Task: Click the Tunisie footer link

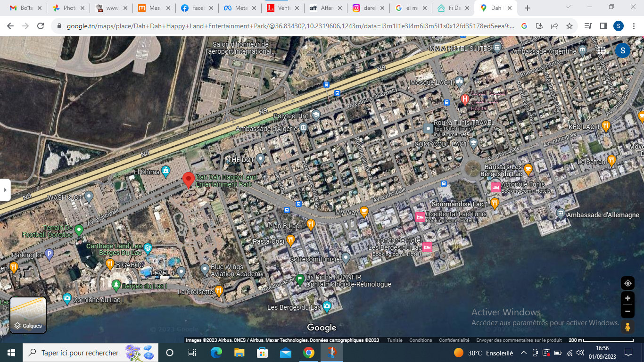Action: (x=395, y=340)
